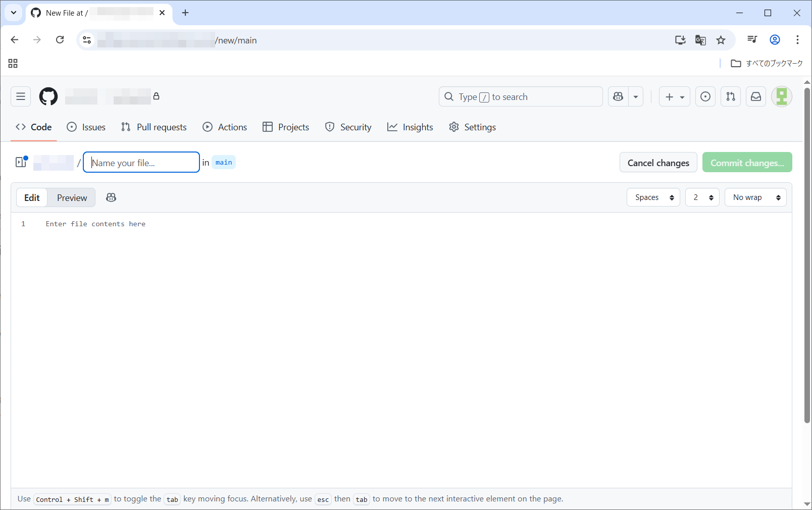Image resolution: width=812 pixels, height=510 pixels.
Task: Toggle the file tree side panel
Action: pyautogui.click(x=21, y=162)
